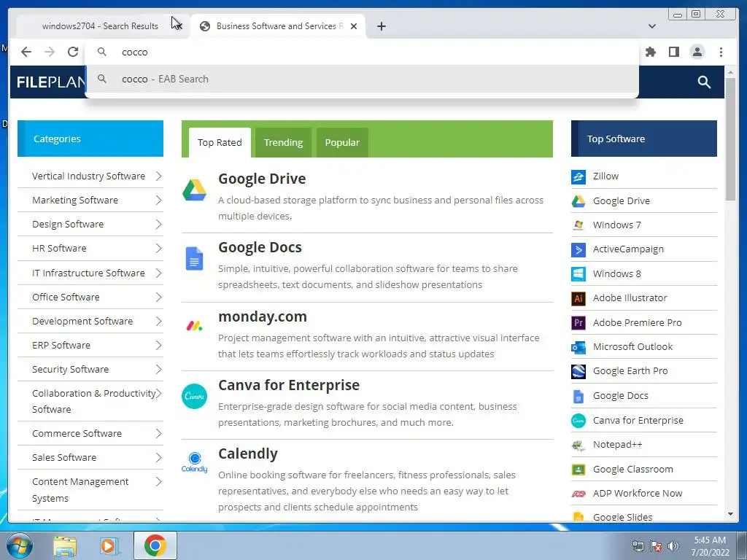The image size is (747, 560).
Task: Expand Development Software chevron
Action: [158, 322]
